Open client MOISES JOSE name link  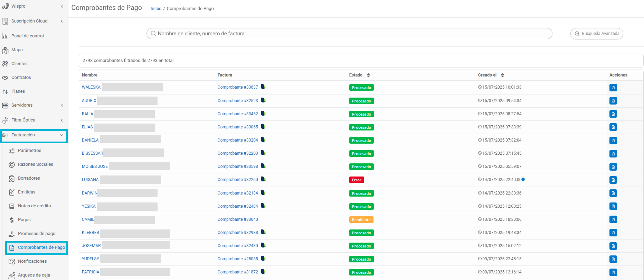(x=95, y=166)
